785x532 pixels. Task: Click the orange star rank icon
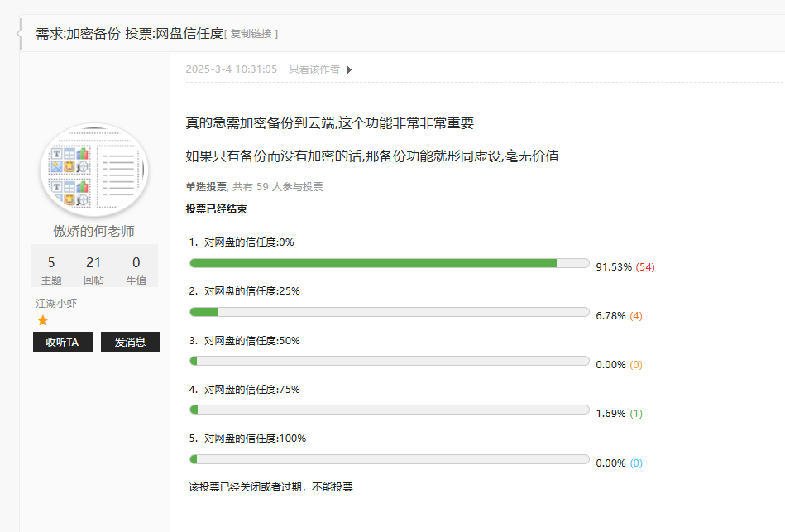(x=42, y=320)
